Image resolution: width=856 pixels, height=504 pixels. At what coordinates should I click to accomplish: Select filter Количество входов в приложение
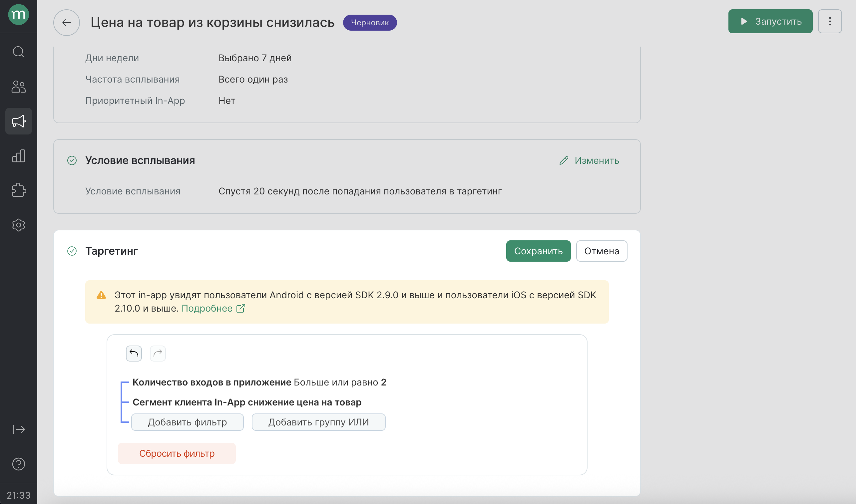tap(259, 382)
